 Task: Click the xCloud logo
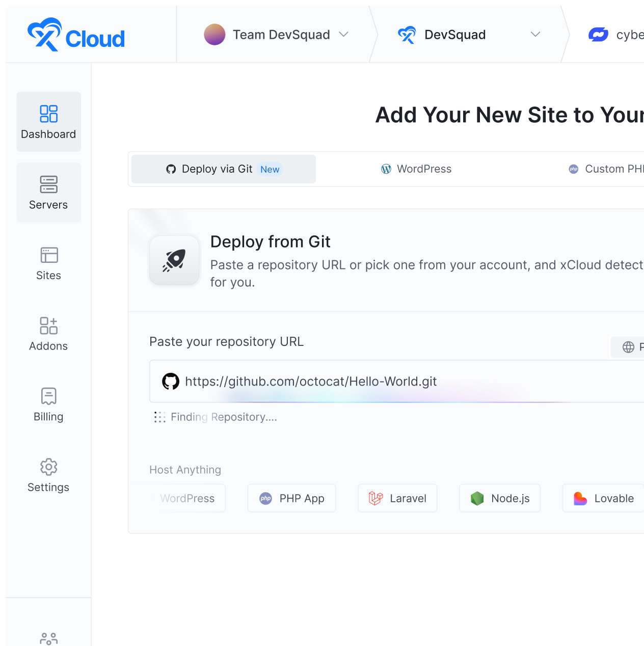(x=76, y=35)
